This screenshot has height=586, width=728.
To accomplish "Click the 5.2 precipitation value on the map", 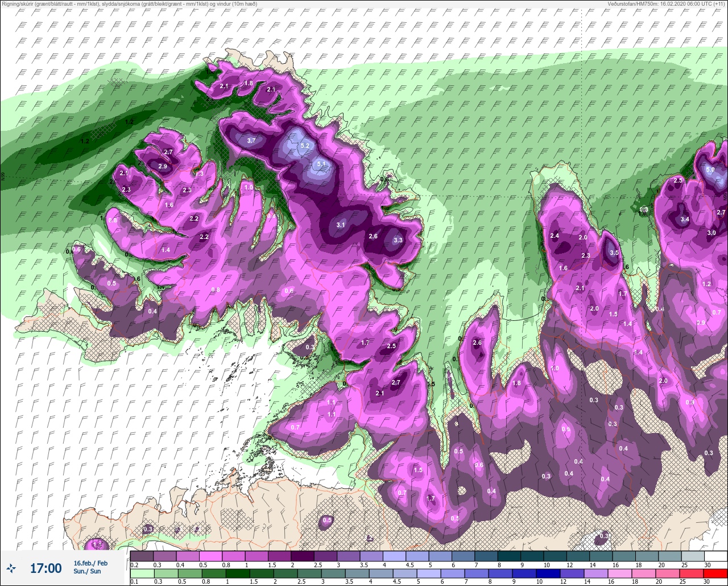I will (304, 146).
